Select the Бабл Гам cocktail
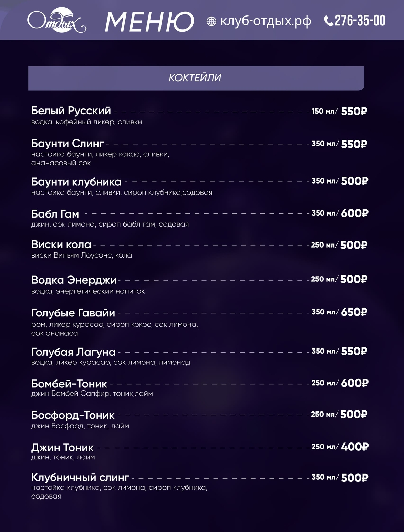The width and height of the screenshot is (404, 532). (55, 214)
